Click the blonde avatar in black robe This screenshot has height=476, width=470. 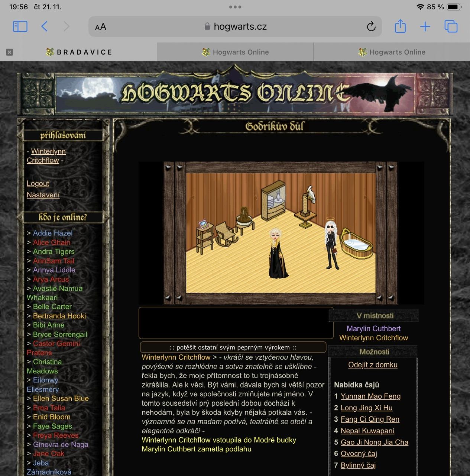pyautogui.click(x=278, y=253)
